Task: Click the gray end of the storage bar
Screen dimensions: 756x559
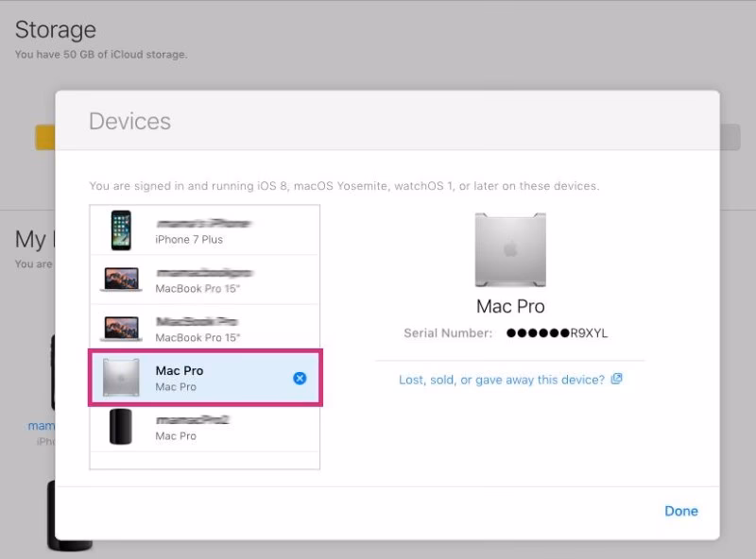Action: click(x=730, y=138)
